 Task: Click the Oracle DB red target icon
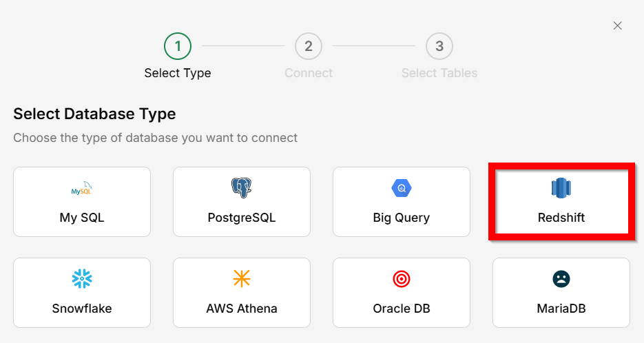pos(402,278)
